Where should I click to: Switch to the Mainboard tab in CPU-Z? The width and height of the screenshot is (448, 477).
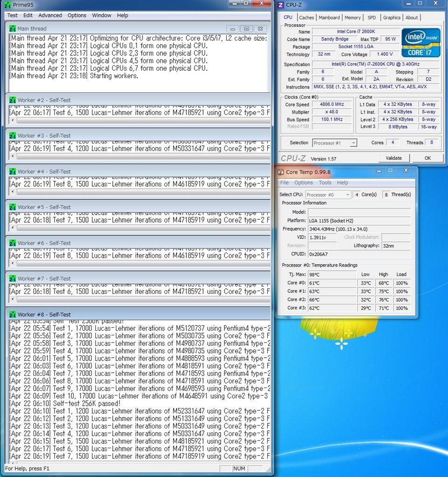pyautogui.click(x=329, y=18)
